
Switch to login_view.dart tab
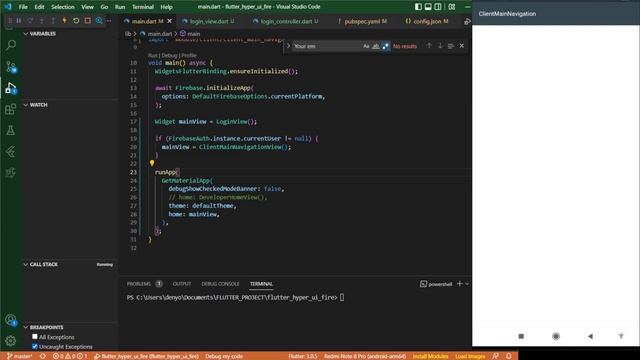tap(208, 21)
